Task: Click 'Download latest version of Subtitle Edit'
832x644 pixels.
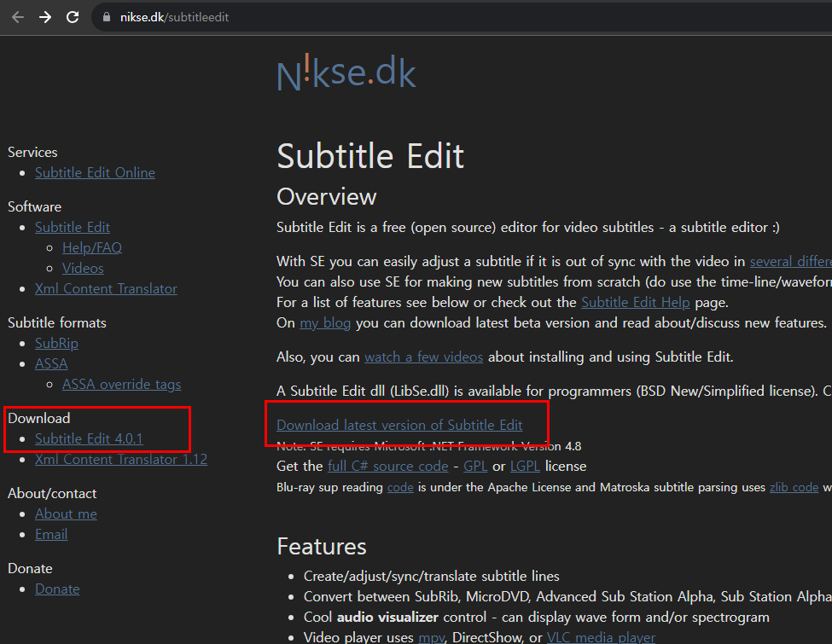Action: [399, 425]
